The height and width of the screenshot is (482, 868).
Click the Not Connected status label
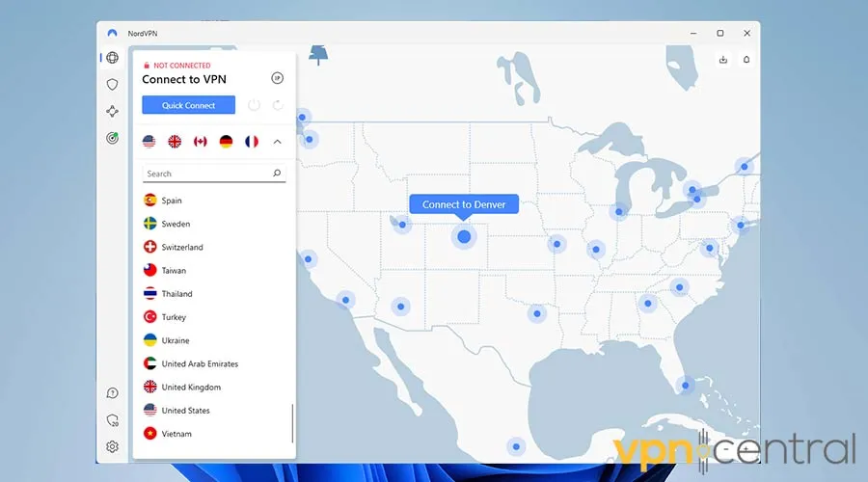pyautogui.click(x=181, y=66)
